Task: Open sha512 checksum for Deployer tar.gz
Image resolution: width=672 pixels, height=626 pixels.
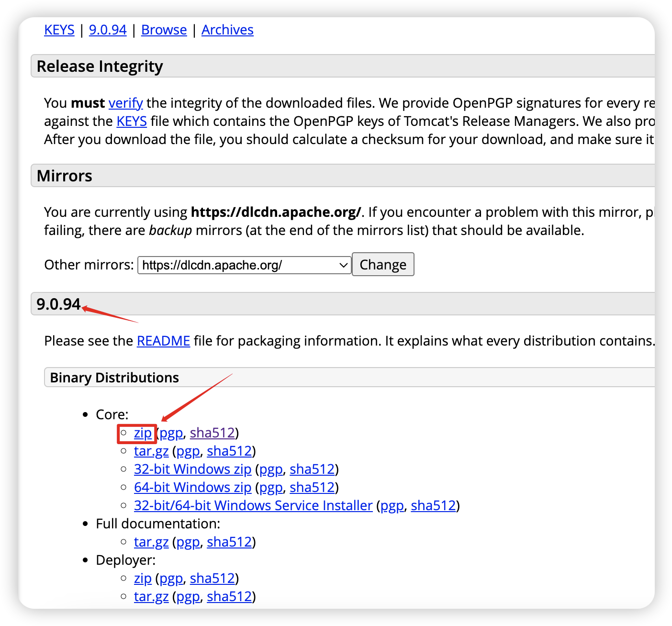Action: click(229, 596)
